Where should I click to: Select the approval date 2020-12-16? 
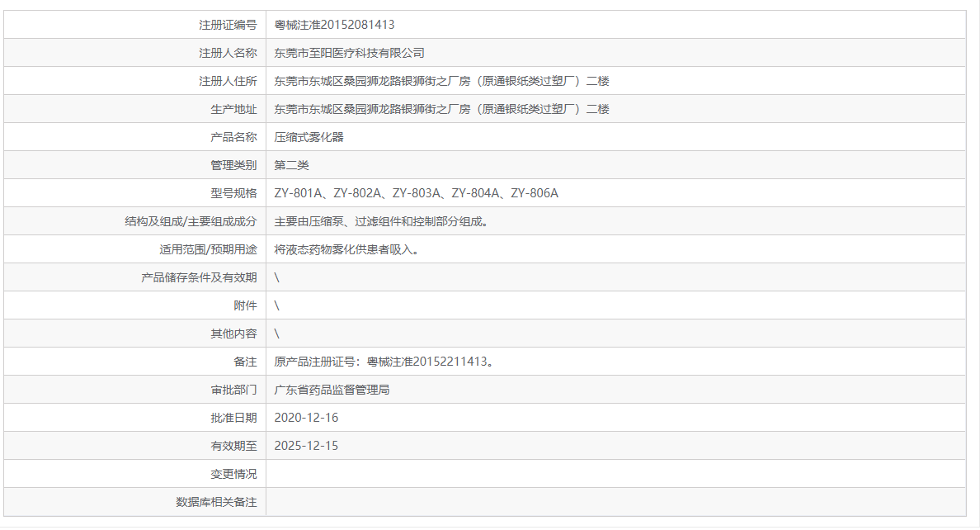(306, 418)
